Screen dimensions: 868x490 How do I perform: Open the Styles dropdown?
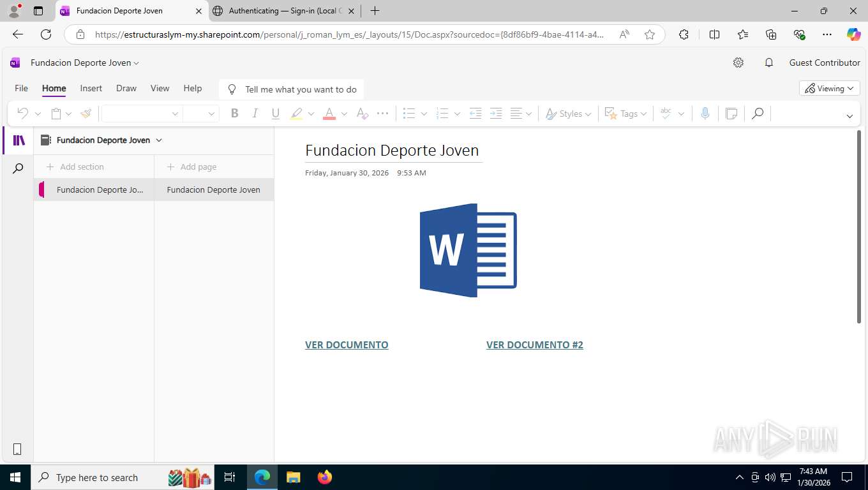pyautogui.click(x=568, y=114)
